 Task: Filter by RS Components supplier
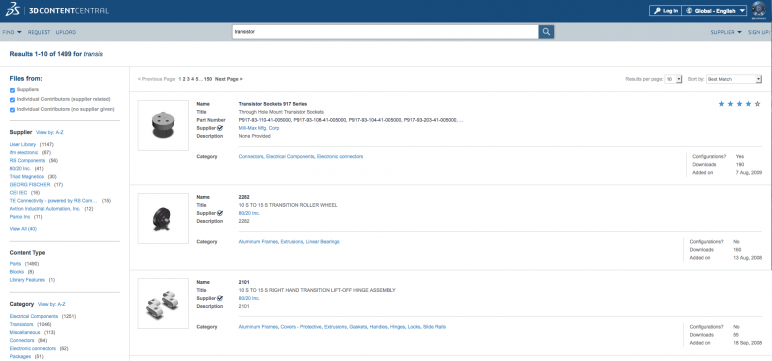[28, 161]
